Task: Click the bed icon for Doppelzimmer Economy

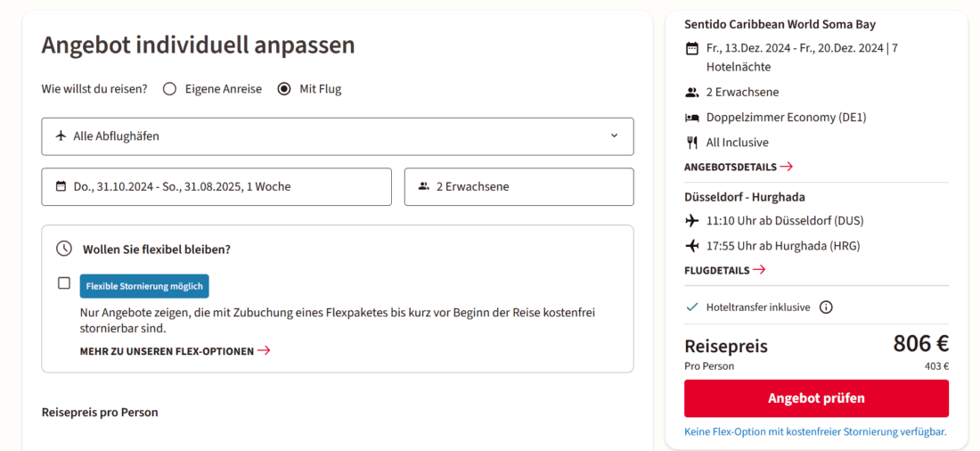Action: (692, 118)
